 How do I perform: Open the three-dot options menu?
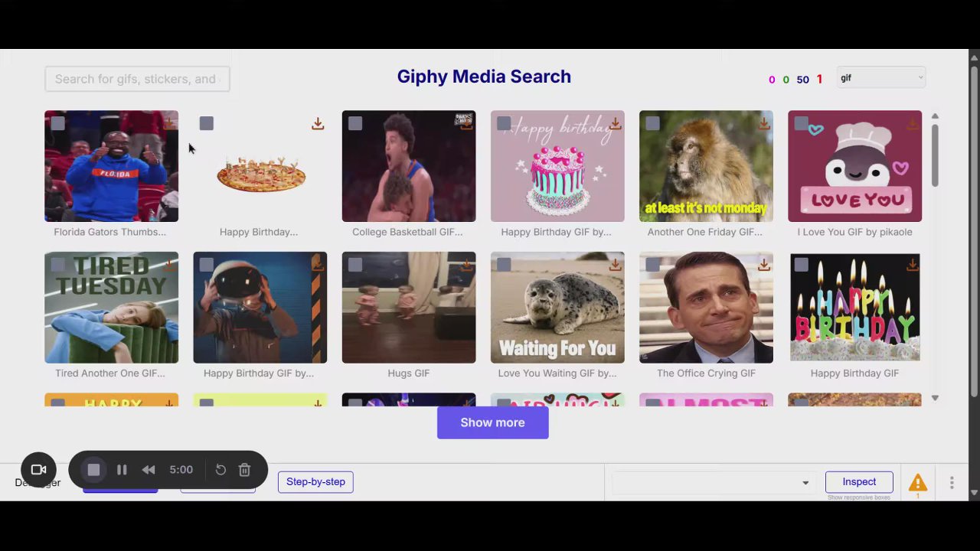click(952, 482)
